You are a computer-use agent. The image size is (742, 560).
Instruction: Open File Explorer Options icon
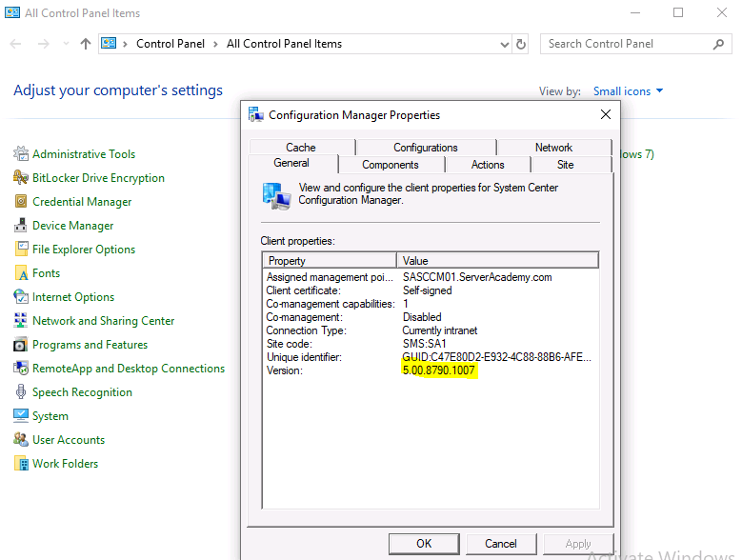tap(21, 249)
